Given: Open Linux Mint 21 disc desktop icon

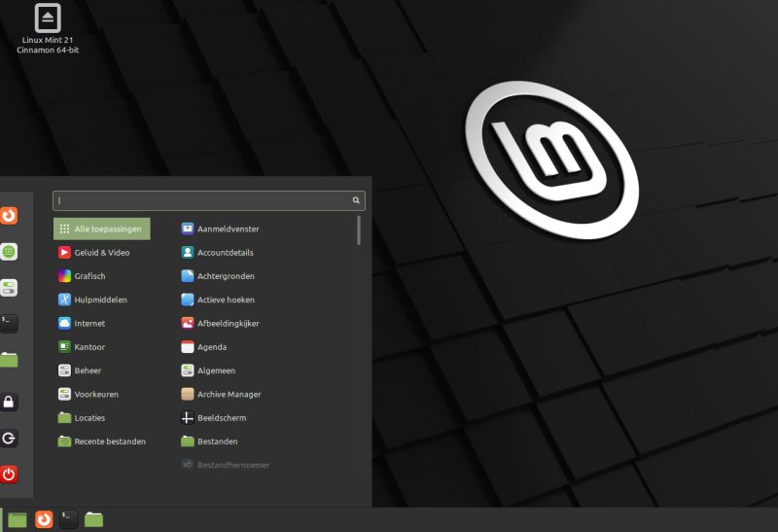Looking at the screenshot, I should click(48, 18).
